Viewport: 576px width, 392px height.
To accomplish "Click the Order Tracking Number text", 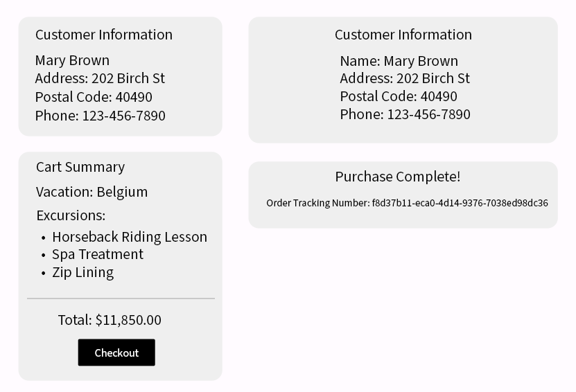I will point(407,203).
